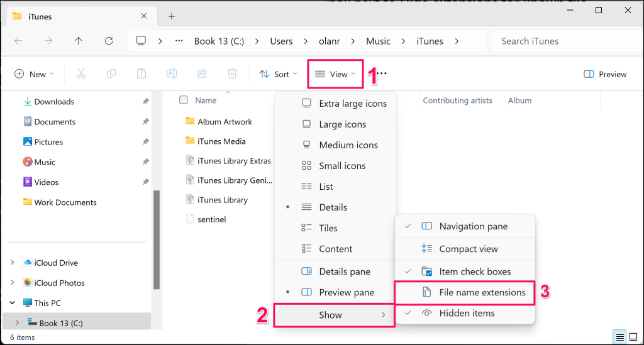
Task: Select Preview pane in View menu
Action: click(x=335, y=292)
